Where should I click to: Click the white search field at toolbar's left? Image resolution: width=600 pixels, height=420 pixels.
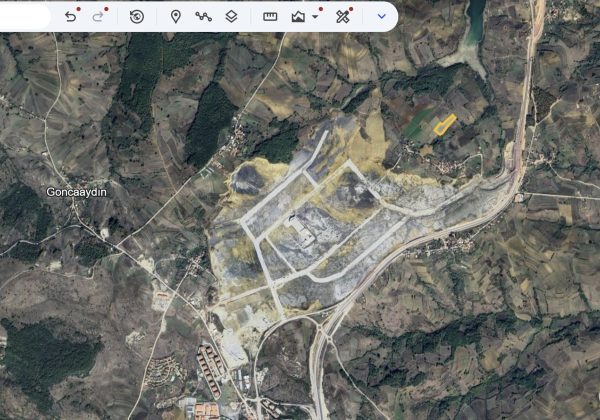[25, 16]
